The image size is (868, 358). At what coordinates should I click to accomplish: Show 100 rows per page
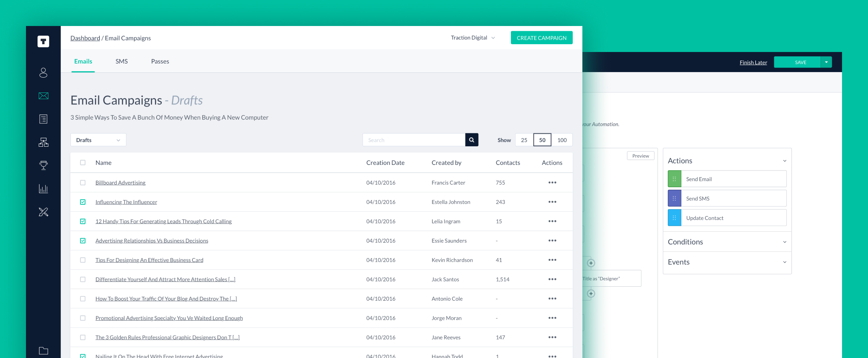point(562,140)
